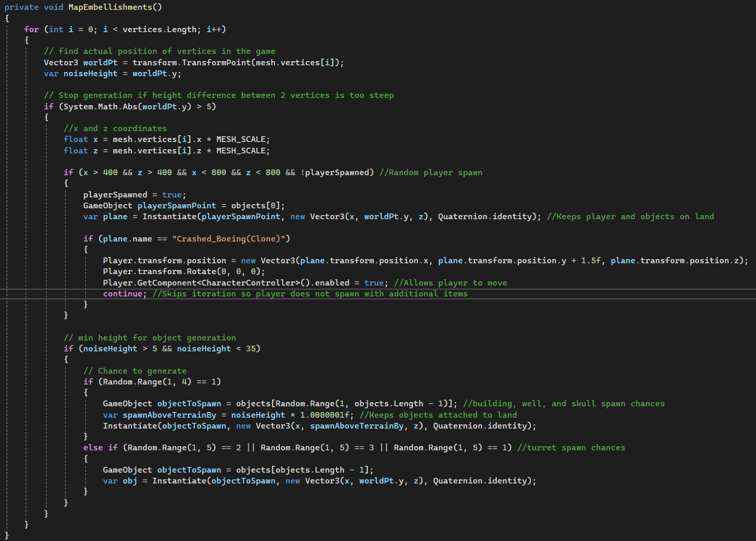Click 'GetComponent<CharacterController>' text
This screenshot has height=541, width=756.
pos(219,283)
